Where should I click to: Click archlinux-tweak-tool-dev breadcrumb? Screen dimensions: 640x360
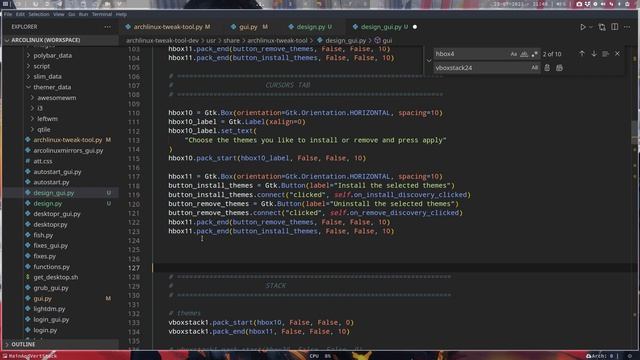[162, 40]
